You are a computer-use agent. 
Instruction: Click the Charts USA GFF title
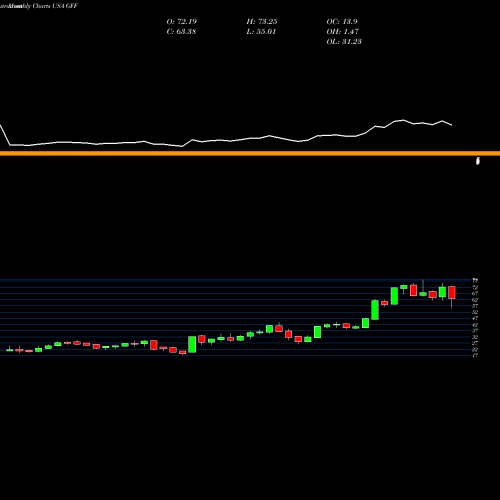[x=55, y=6]
